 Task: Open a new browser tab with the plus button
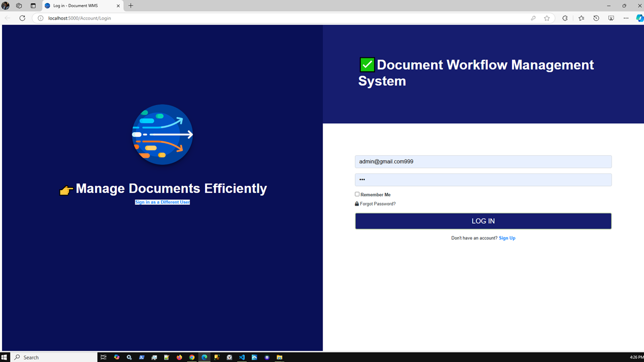(131, 6)
